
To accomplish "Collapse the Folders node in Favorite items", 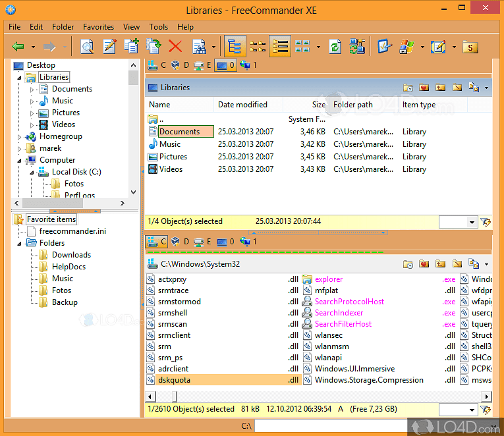I will (19, 244).
